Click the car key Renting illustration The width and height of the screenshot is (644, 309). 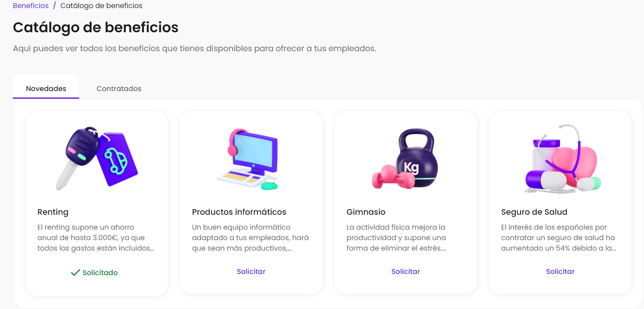[x=97, y=158]
